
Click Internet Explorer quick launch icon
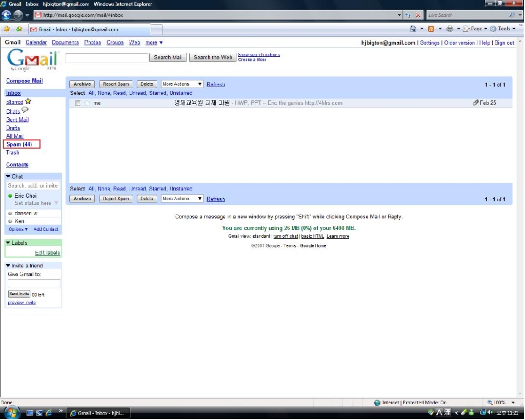point(49,413)
